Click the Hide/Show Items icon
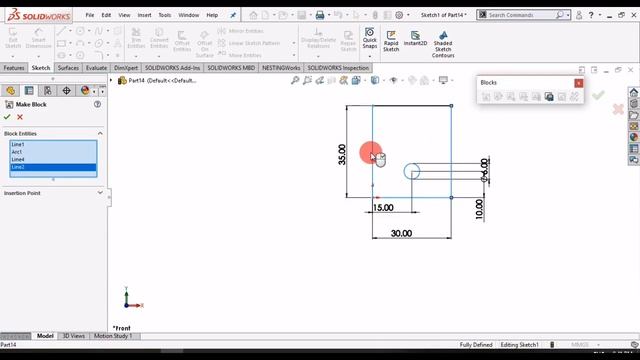This screenshot has height=360, width=640. [x=393, y=80]
